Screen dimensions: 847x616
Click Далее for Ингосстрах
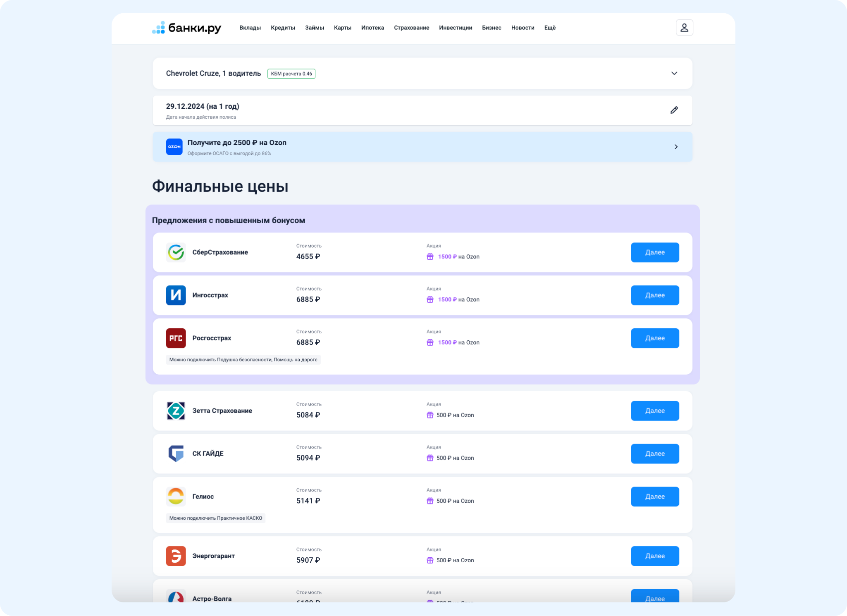point(655,295)
